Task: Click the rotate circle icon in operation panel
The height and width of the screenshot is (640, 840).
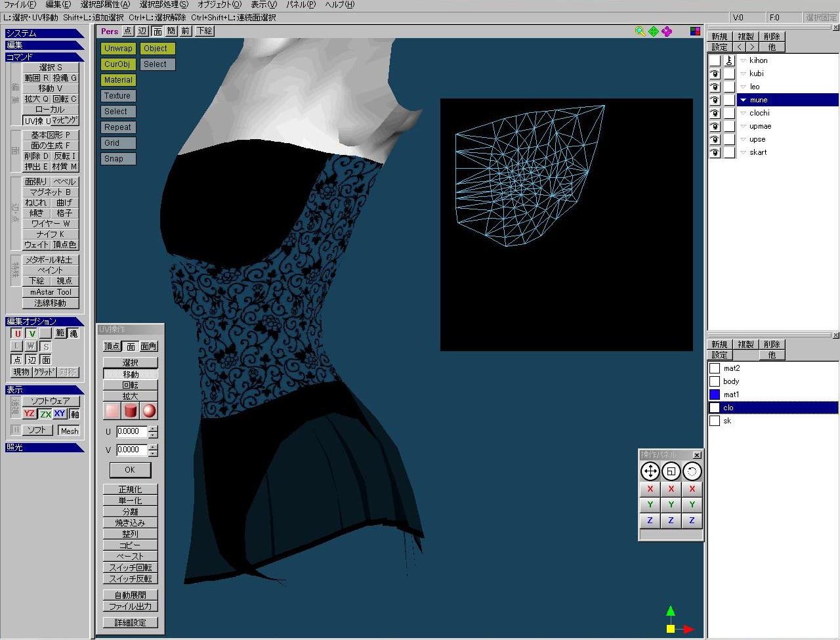Action: 692,471
